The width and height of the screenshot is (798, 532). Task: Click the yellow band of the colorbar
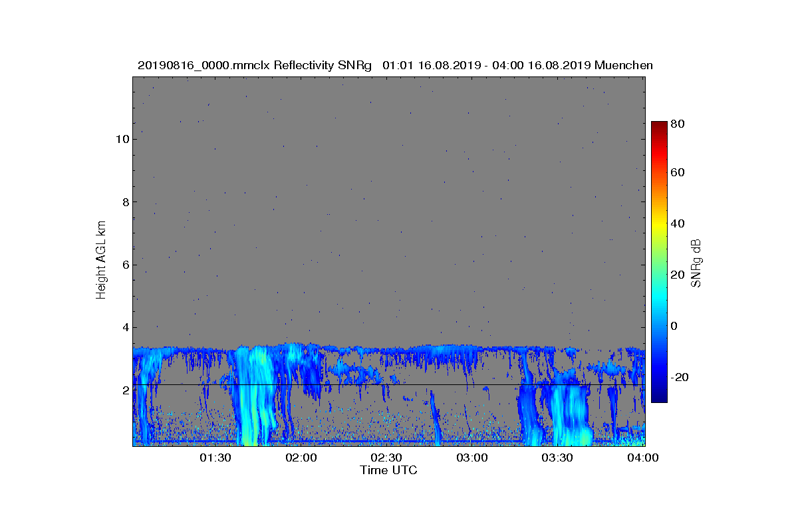tap(659, 226)
